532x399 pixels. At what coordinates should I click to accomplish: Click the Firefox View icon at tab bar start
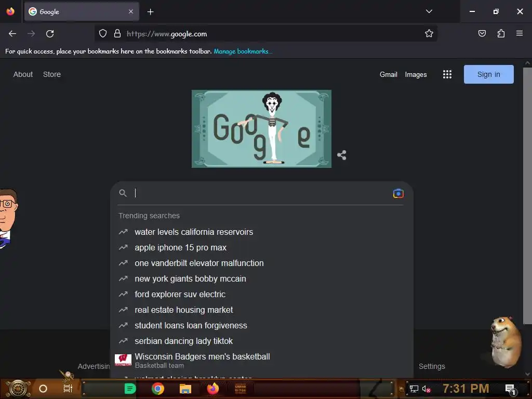coord(10,11)
